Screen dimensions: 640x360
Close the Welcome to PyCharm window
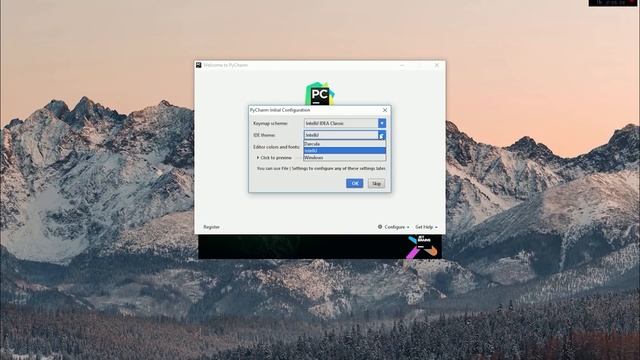(437, 65)
